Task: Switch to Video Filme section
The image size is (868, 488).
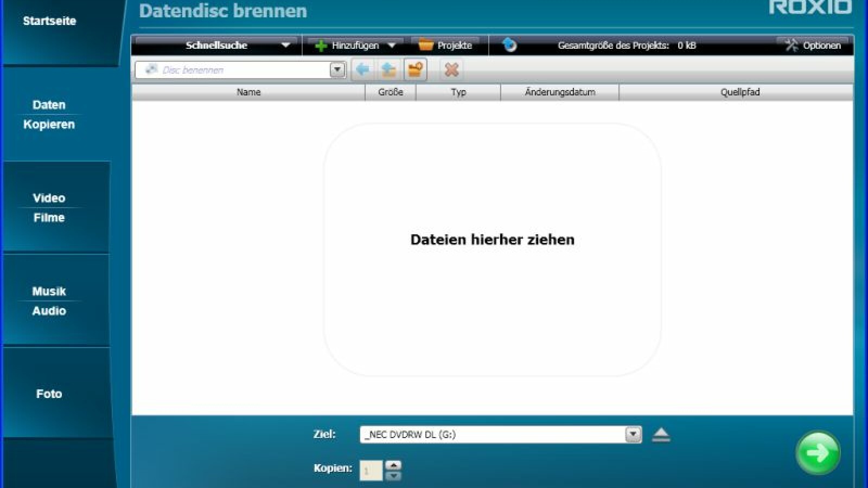Action: coord(49,208)
